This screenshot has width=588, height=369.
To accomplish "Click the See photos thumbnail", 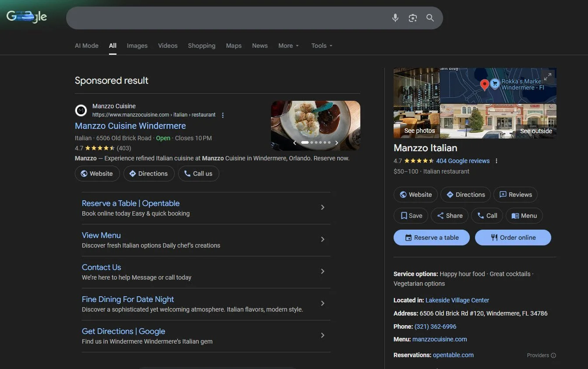I will click(x=416, y=103).
